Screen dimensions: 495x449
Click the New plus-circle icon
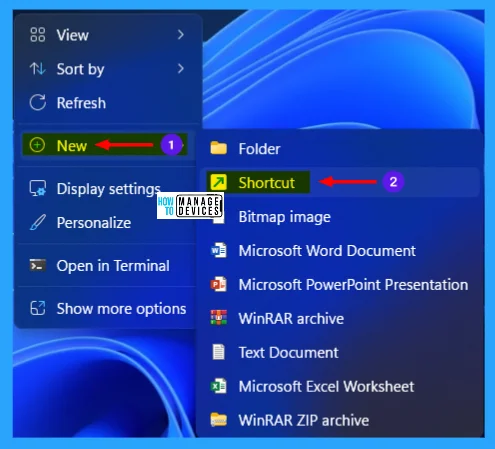click(37, 145)
